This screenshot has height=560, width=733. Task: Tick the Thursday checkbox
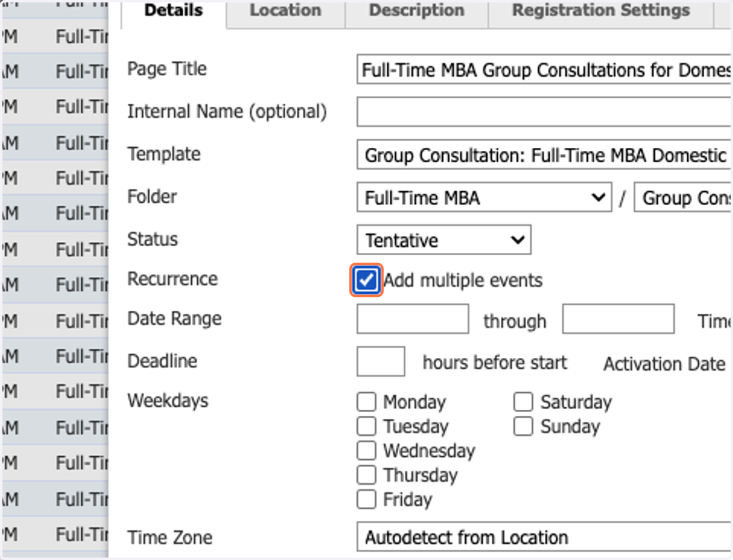click(366, 475)
